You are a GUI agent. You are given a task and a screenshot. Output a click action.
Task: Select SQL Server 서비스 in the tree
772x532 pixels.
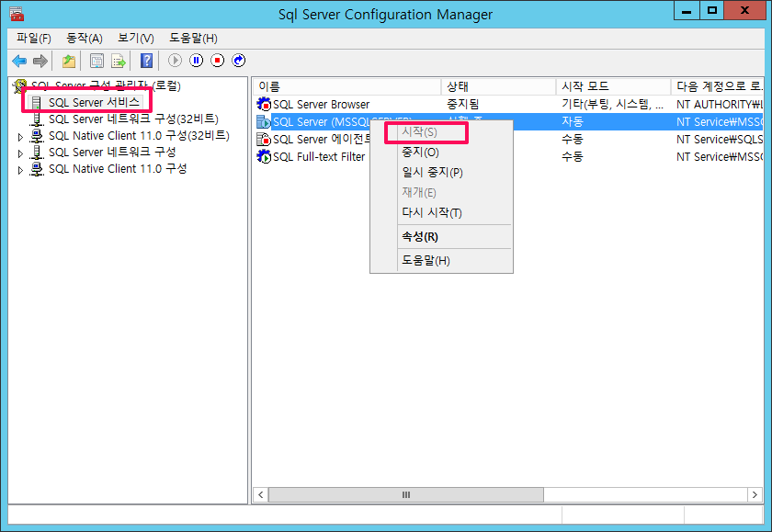(x=94, y=102)
